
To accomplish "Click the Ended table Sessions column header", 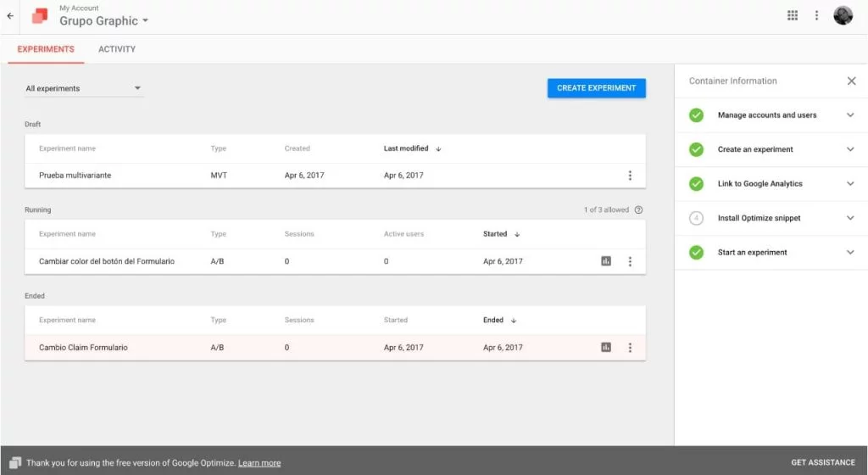I will pyautogui.click(x=299, y=320).
